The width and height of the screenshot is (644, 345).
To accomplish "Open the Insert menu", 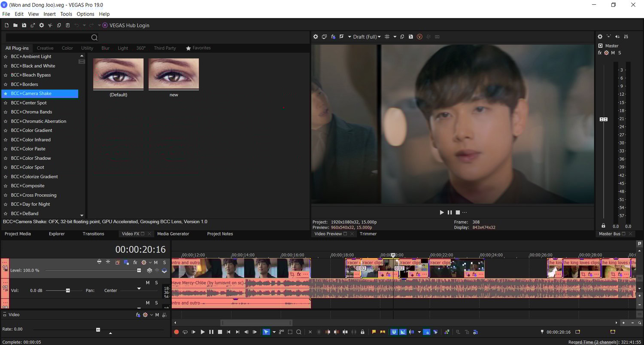I will (50, 14).
